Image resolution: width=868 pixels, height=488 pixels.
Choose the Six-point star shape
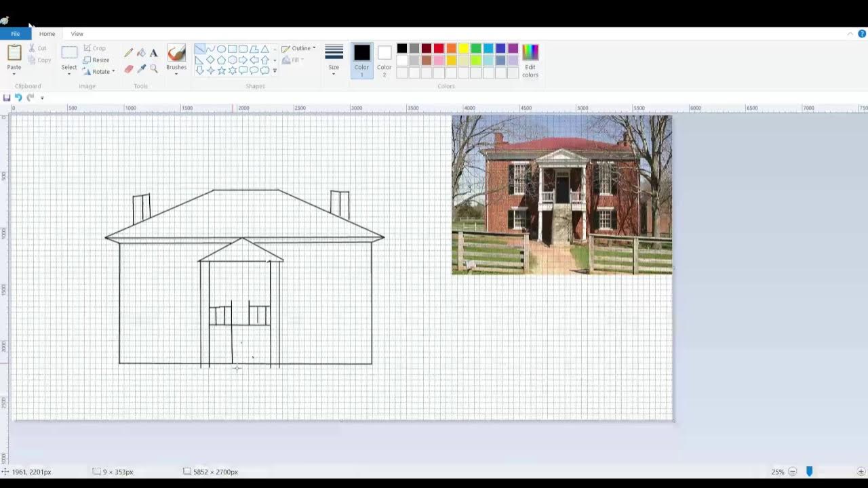click(x=232, y=70)
